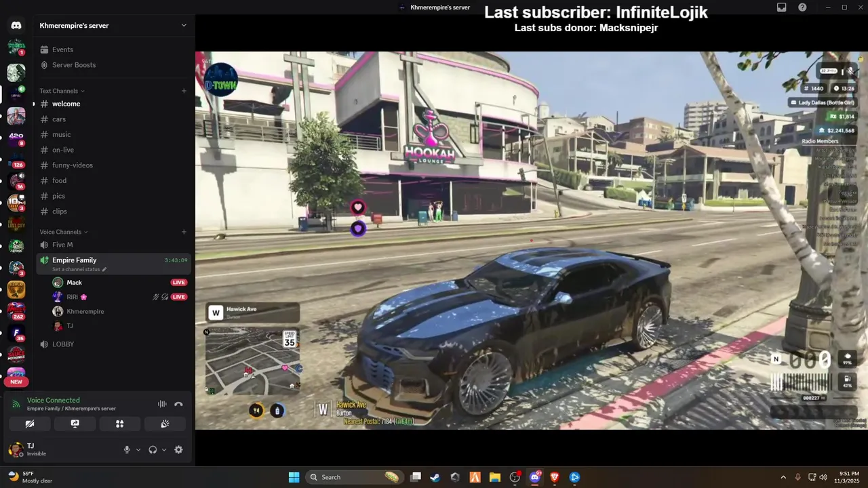Screen dimensions: 868x488
Task: Open Discord User Settings gear
Action: [x=178, y=449]
